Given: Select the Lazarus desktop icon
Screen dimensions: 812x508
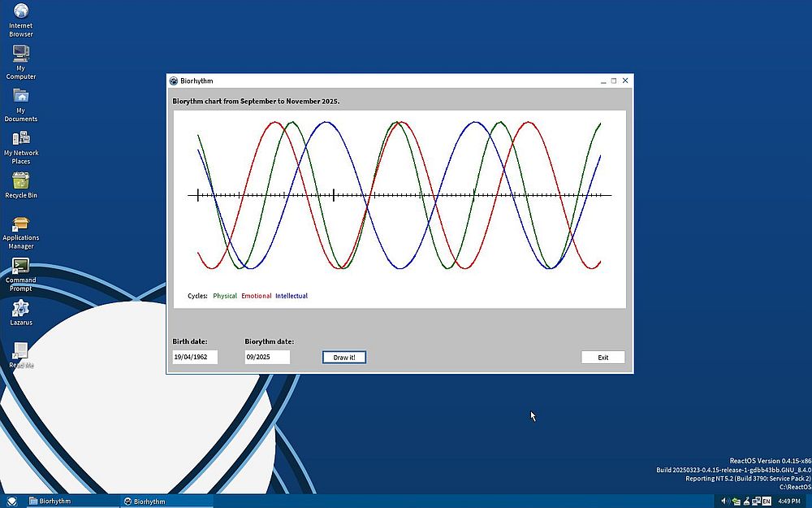Looking at the screenshot, I should tap(21, 309).
